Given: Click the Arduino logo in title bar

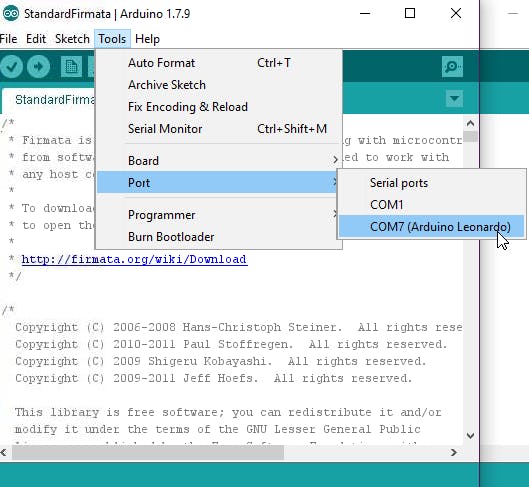Looking at the screenshot, I should 10,13.
